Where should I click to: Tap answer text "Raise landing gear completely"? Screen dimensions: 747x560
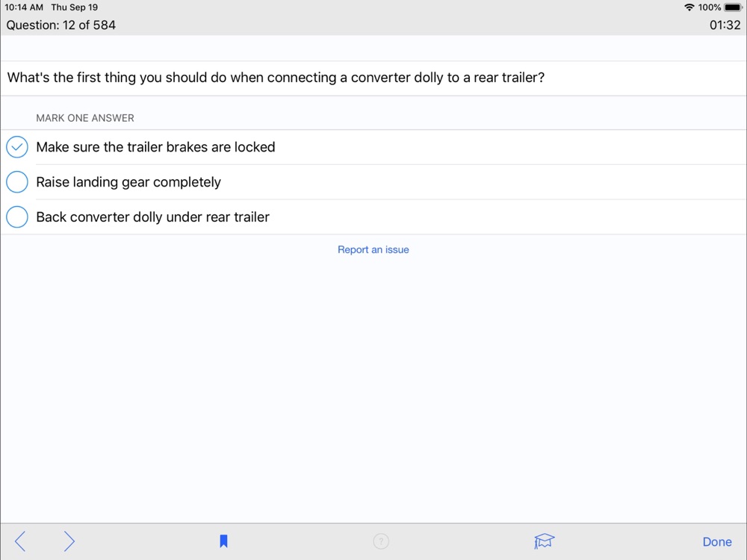point(128,182)
